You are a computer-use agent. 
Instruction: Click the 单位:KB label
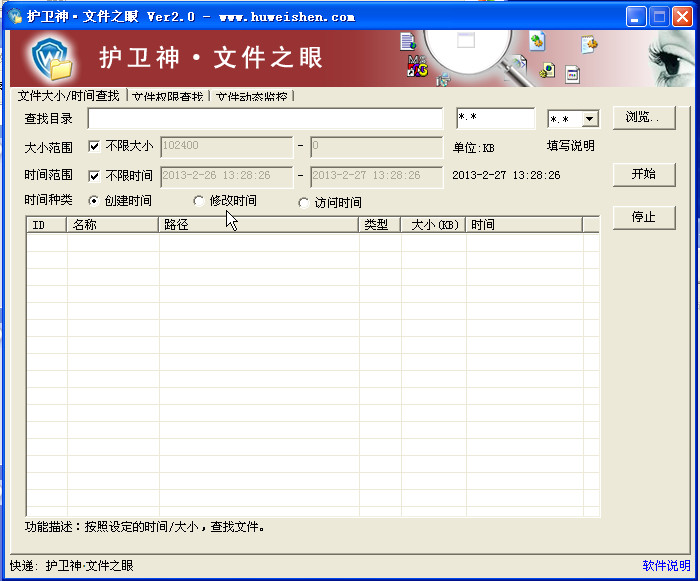tap(474, 148)
